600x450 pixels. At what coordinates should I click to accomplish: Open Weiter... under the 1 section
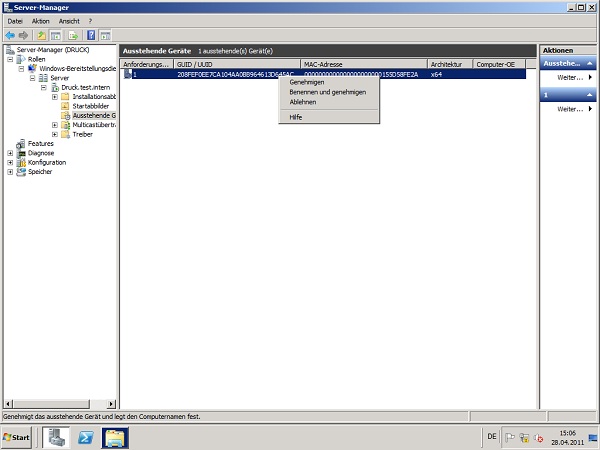click(x=568, y=109)
